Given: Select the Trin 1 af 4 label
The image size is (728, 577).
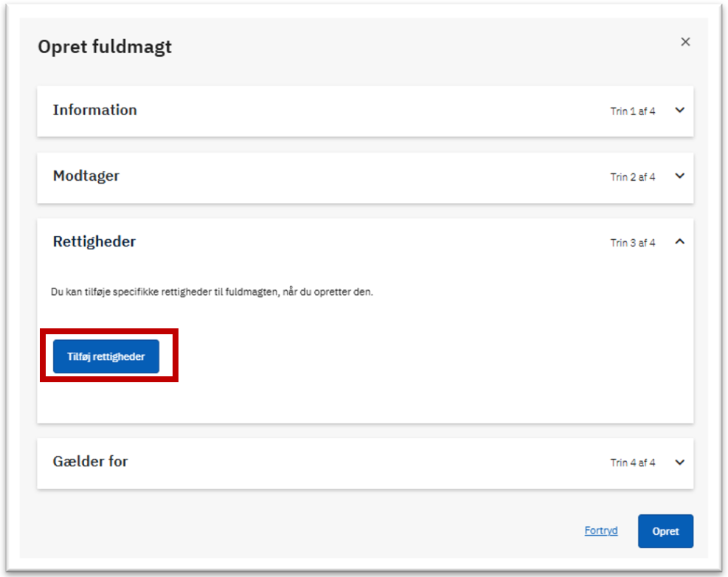Looking at the screenshot, I should [632, 111].
